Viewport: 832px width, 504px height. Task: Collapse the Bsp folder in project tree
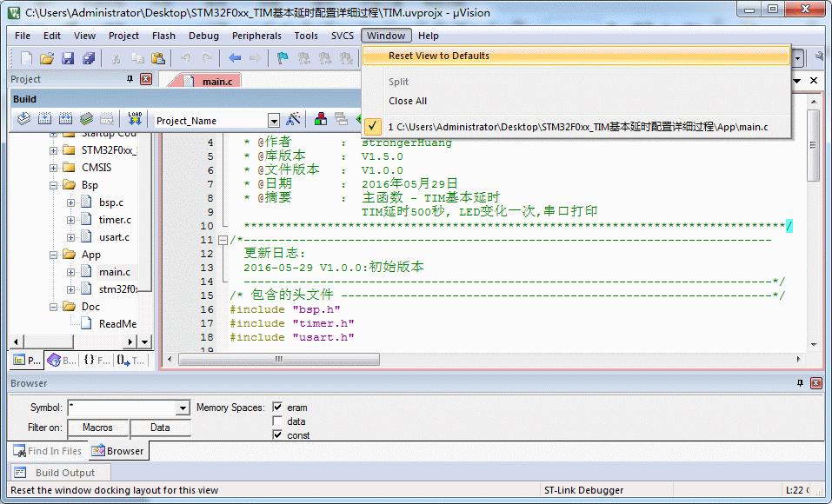pos(54,185)
